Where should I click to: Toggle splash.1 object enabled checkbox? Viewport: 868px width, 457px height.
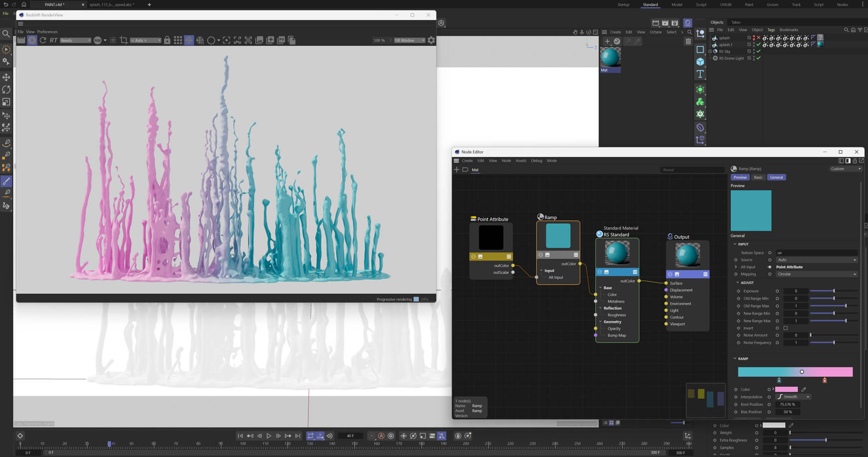(x=749, y=44)
